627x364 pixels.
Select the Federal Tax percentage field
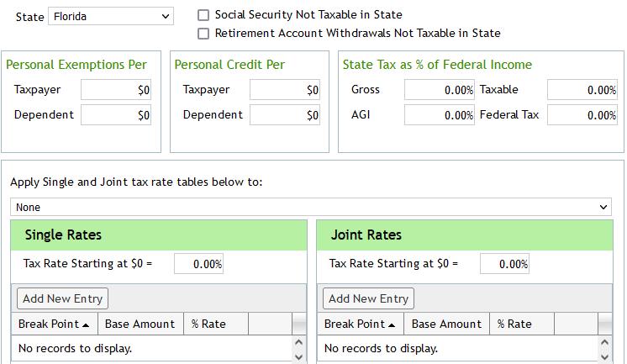click(x=582, y=115)
